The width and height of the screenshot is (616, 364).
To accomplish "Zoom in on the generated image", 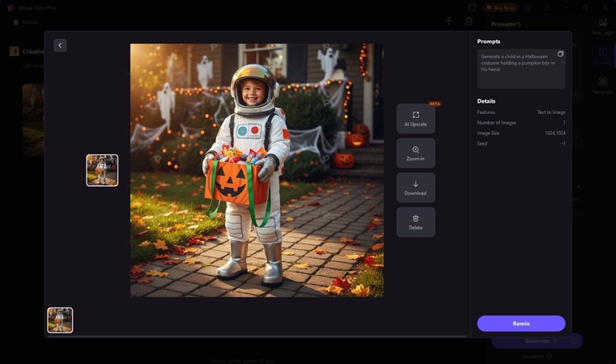I will (x=415, y=153).
